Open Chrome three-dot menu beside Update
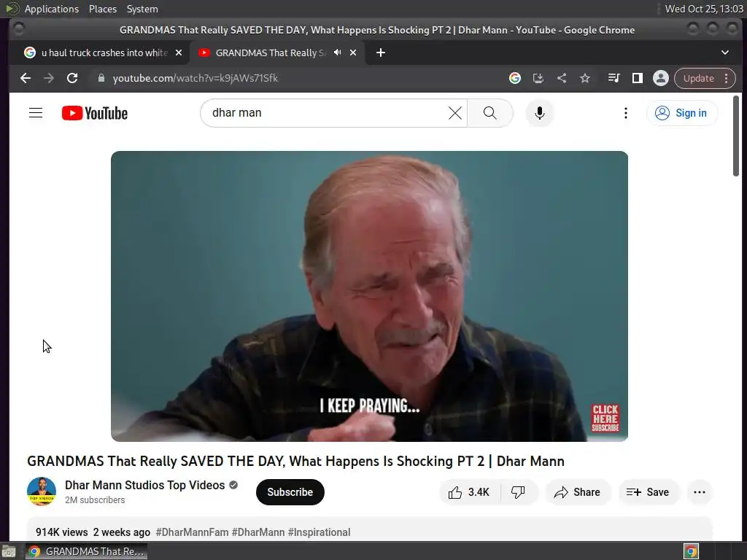This screenshot has height=560, width=747. coord(726,78)
